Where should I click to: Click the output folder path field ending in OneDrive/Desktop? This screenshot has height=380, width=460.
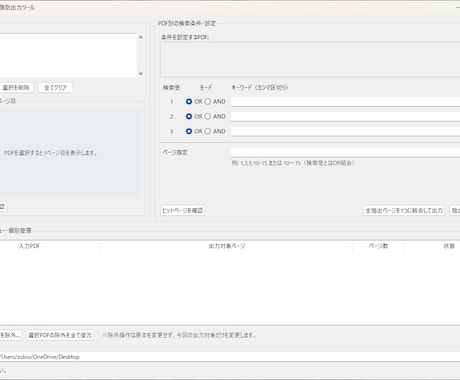(x=230, y=357)
